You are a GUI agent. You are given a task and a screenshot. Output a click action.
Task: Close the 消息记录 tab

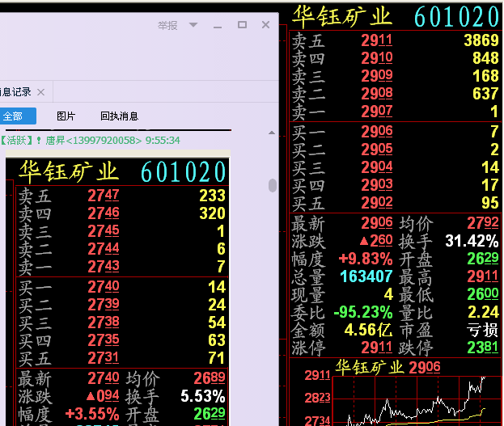tap(40, 92)
